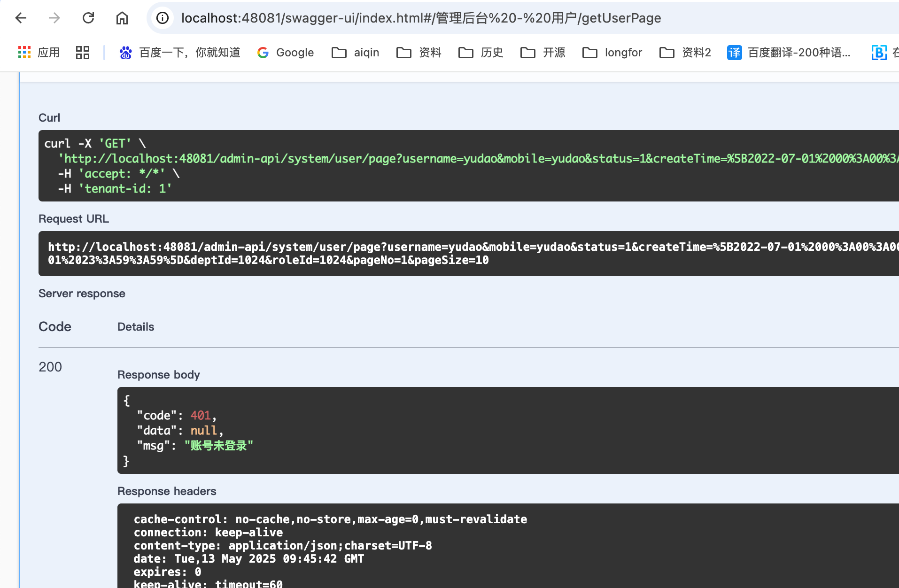
Task: Click the curl -X 'GET' command line
Action: pos(95,143)
